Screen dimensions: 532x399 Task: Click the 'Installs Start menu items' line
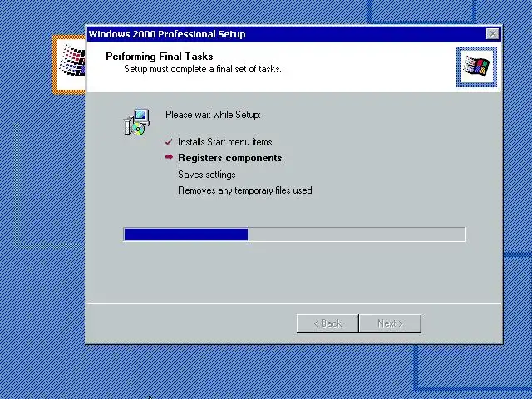coord(225,142)
